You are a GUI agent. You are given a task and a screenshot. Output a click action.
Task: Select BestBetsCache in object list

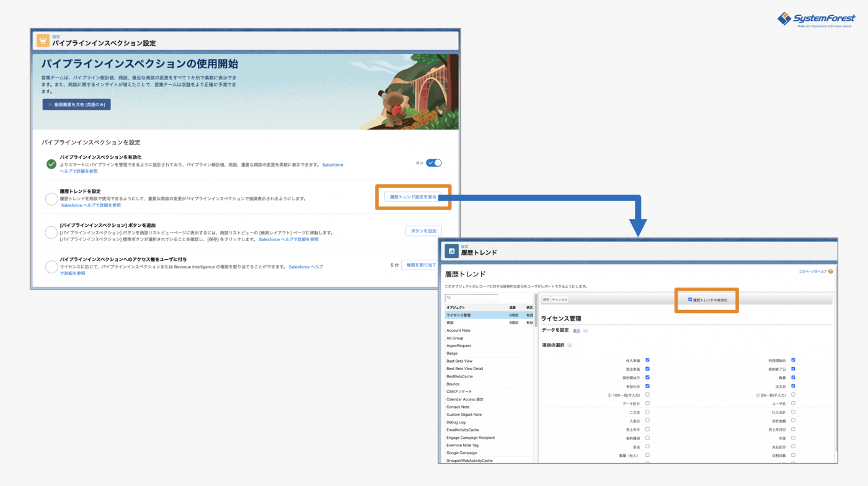(x=489, y=376)
